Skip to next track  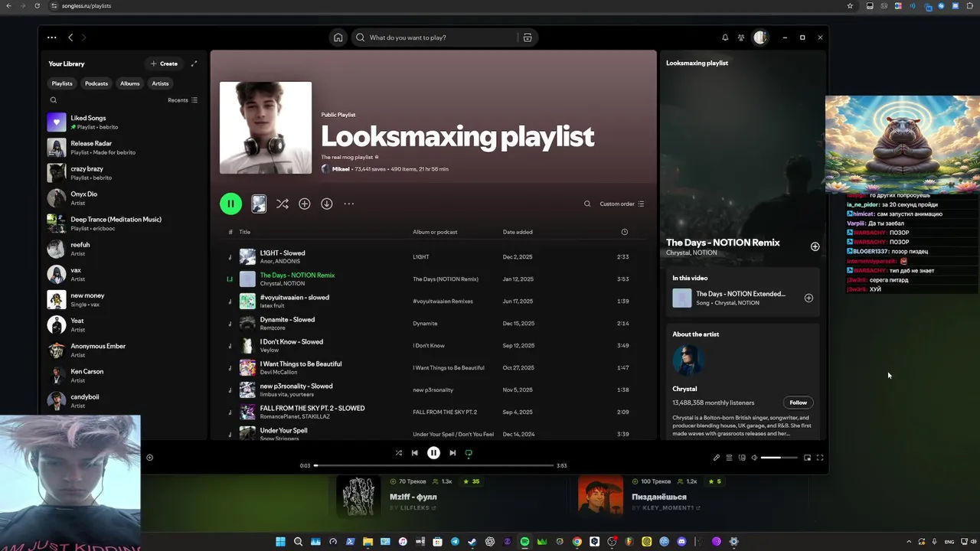click(x=452, y=453)
